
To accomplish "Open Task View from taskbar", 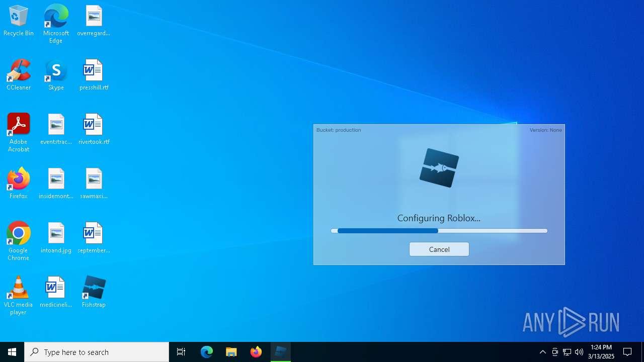I will [181, 352].
